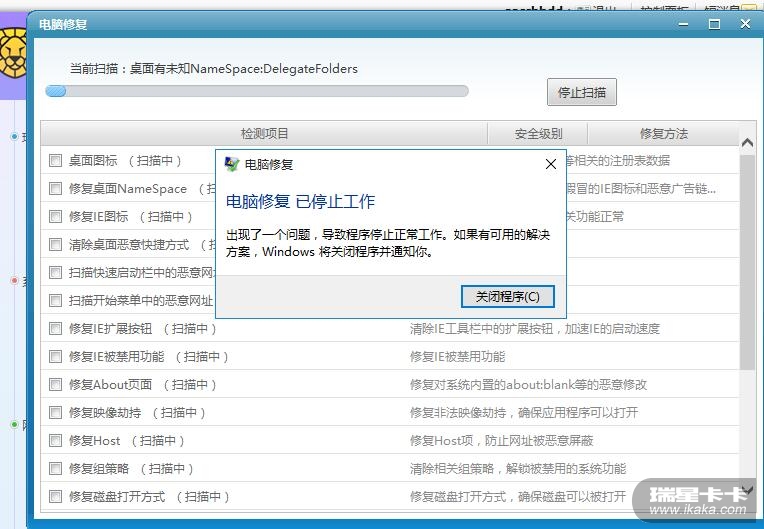Select the text 修复IE被禁用功能 description
The height and width of the screenshot is (529, 764).
pyautogui.click(x=458, y=357)
